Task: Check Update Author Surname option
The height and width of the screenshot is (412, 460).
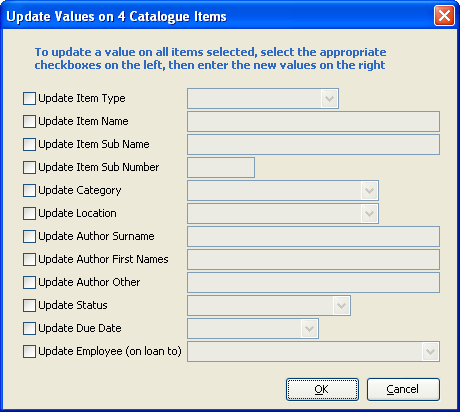Action: coord(29,237)
